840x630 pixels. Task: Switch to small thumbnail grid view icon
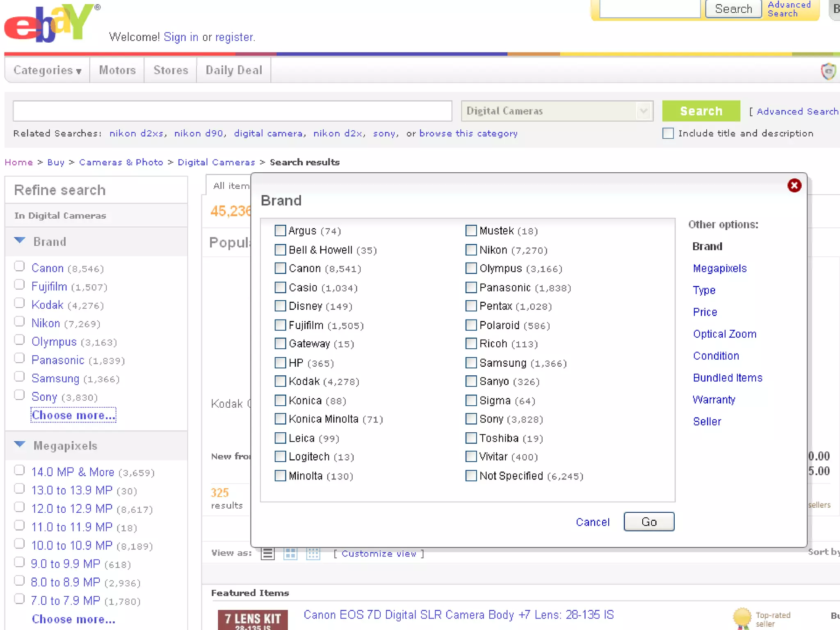(313, 553)
